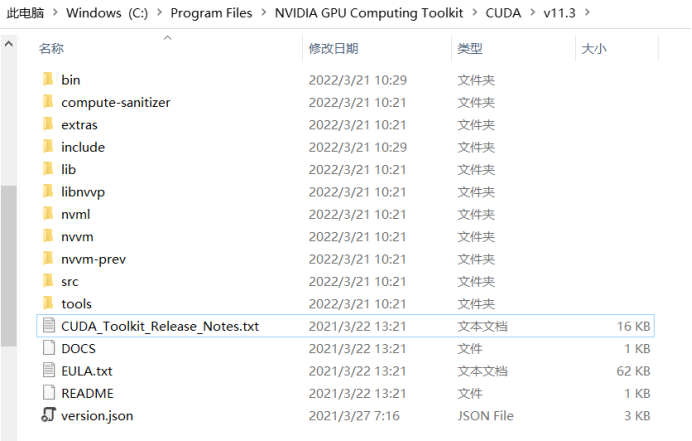The image size is (692, 441).
Task: Click the 1 KB size of DOCS
Action: [x=637, y=349]
